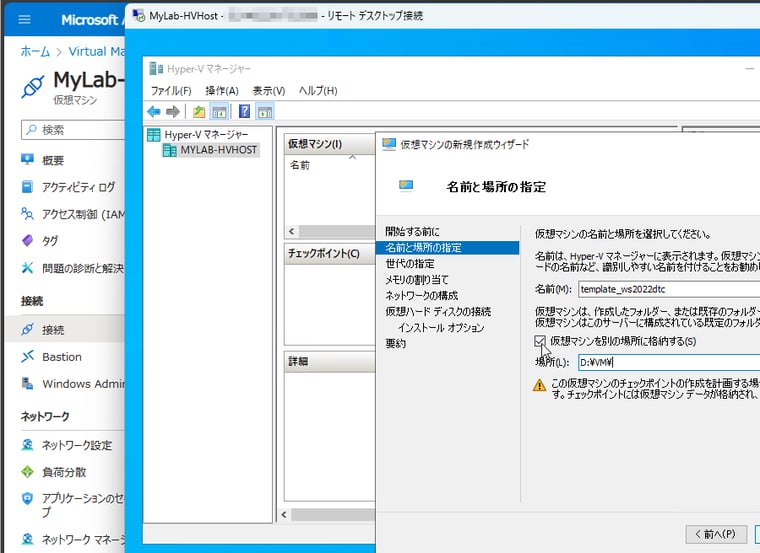Click the bottom horizontal scrollbar left arrow
Viewport: 760px width, 553px height.
pyautogui.click(x=284, y=515)
